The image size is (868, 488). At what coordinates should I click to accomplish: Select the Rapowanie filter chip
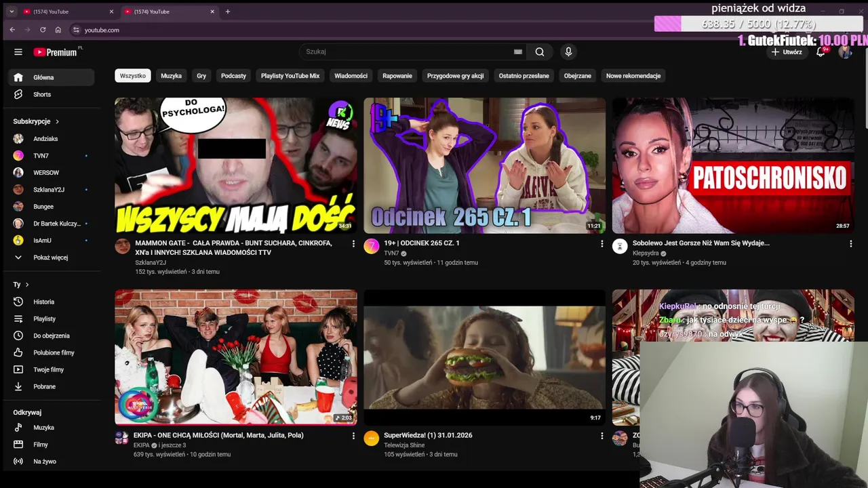tap(397, 76)
